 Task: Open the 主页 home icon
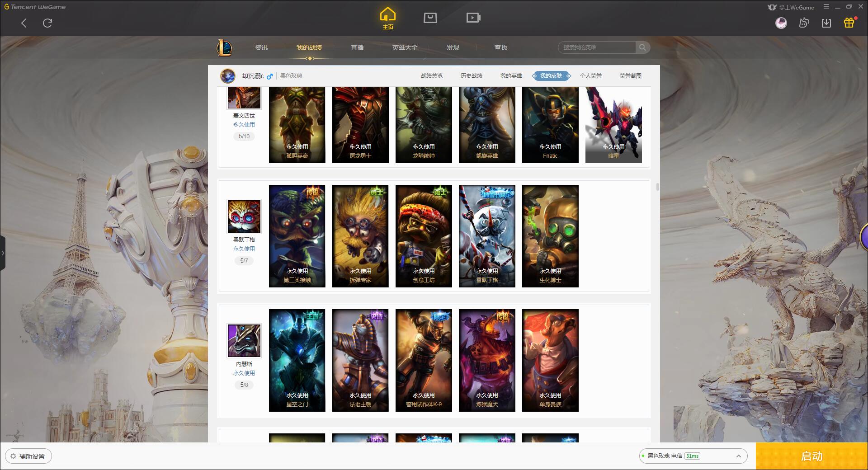[388, 19]
